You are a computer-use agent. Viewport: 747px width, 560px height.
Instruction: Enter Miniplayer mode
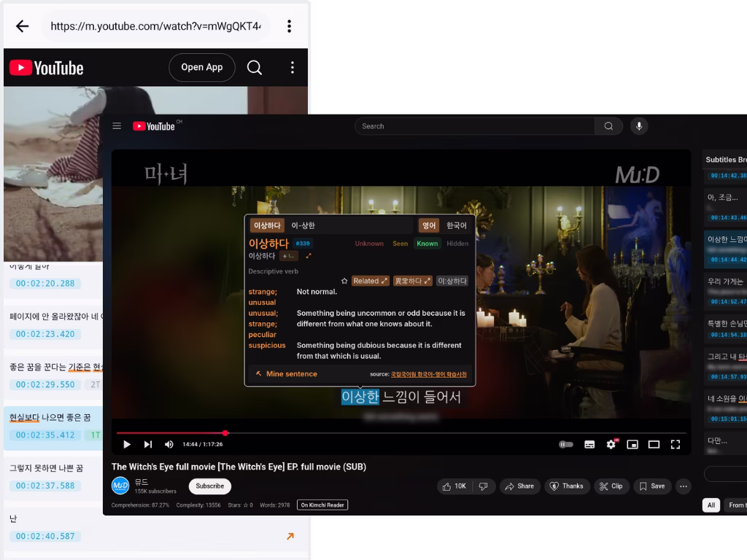632,444
